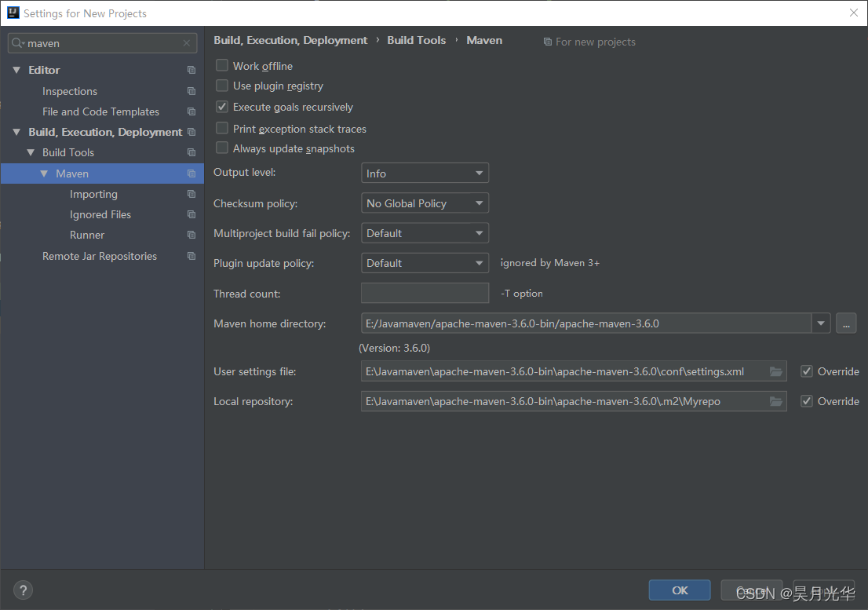868x610 pixels.
Task: Click into the Maven home directory field
Action: click(586, 323)
